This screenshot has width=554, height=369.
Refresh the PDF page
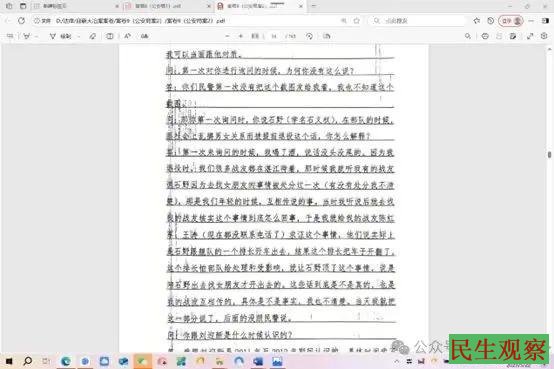click(22, 21)
